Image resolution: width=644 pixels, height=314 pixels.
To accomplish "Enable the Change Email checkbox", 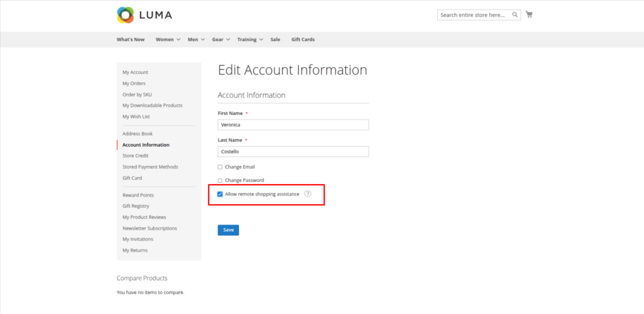I will point(220,167).
